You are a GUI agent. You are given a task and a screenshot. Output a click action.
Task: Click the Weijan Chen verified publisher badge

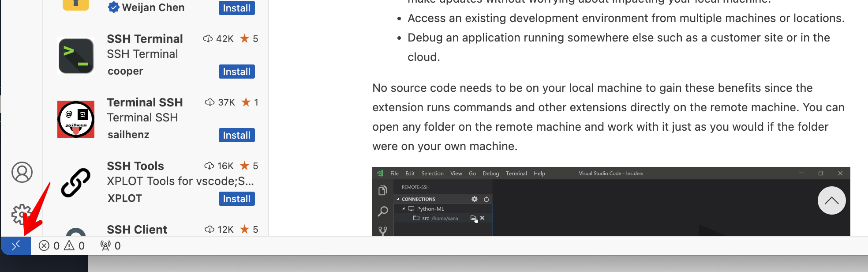point(114,7)
